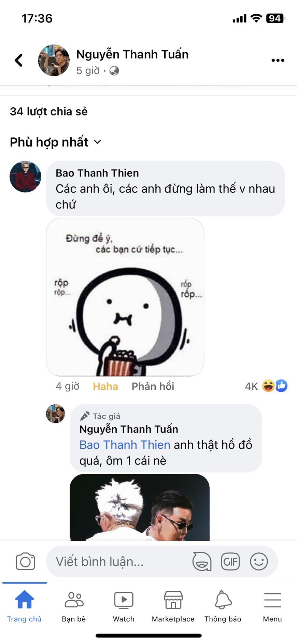The image size is (297, 644).
Task: Expand the Phù hợp nhất sort dropdown
Action: pos(56,142)
